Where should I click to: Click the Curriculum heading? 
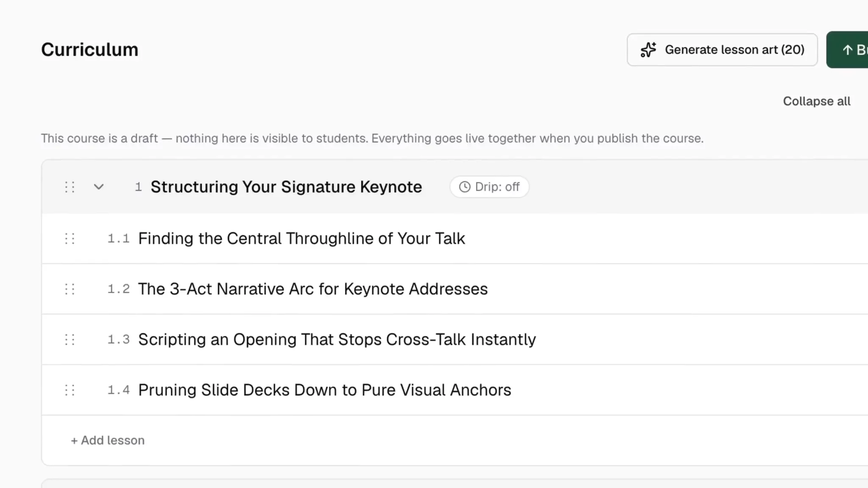point(90,50)
